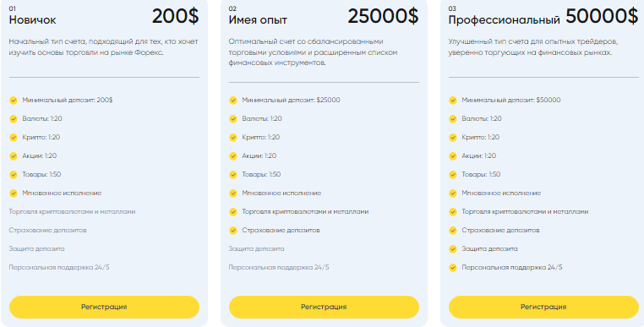This screenshot has height=327, width=644.
Task: Click checkmark next to Крипто: 1:20 in Имея опыт
Action: click(233, 138)
